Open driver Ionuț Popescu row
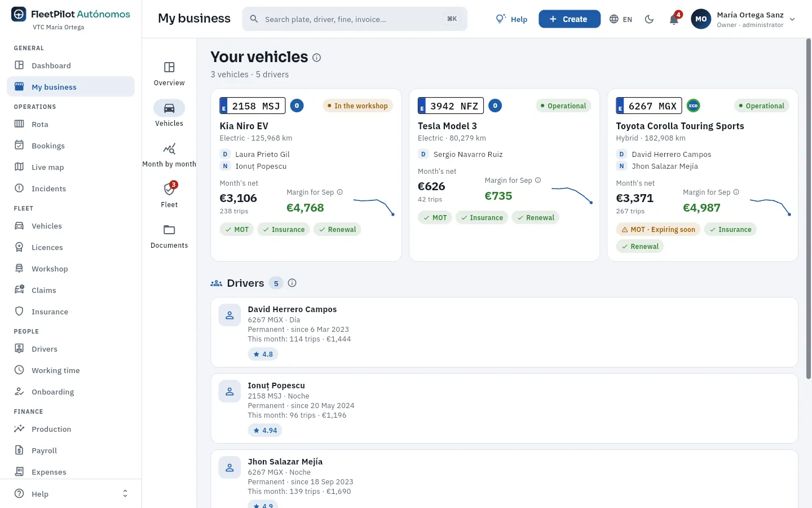This screenshot has height=508, width=812. point(504,408)
